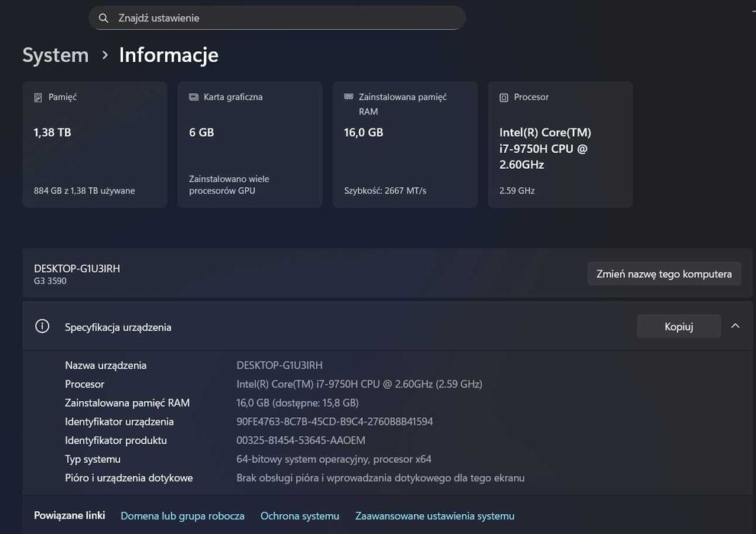Click 'Szybkość: 2667 MT/s' text
Screen dimensions: 756x534
(385, 190)
